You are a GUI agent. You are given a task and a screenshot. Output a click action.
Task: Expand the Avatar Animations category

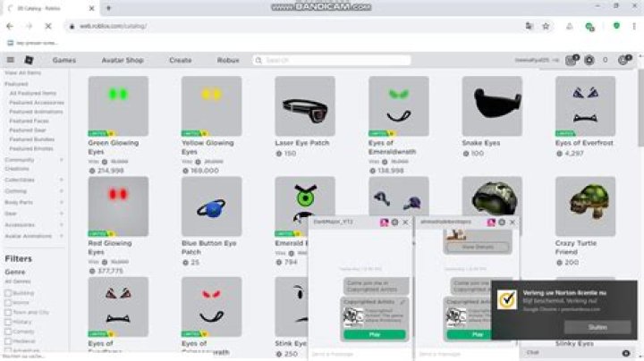click(x=61, y=236)
